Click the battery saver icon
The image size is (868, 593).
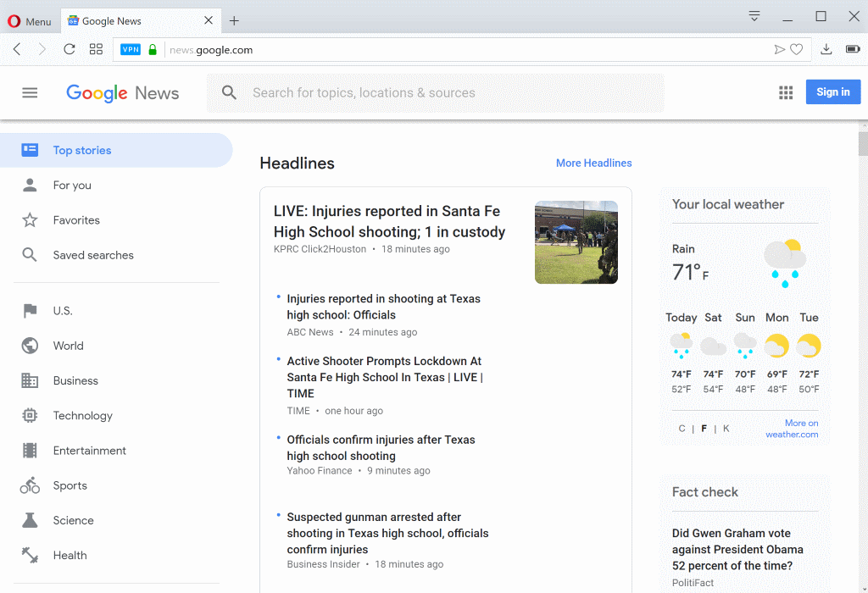(x=852, y=50)
